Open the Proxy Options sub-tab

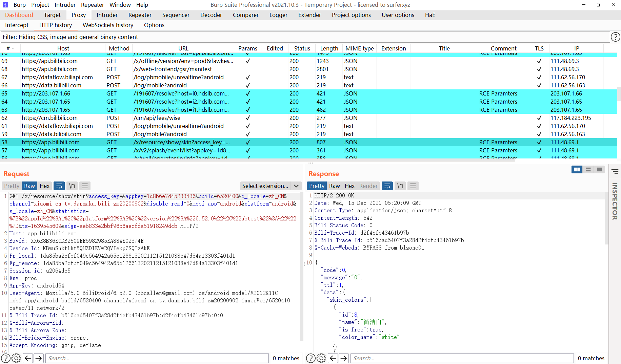click(x=154, y=25)
